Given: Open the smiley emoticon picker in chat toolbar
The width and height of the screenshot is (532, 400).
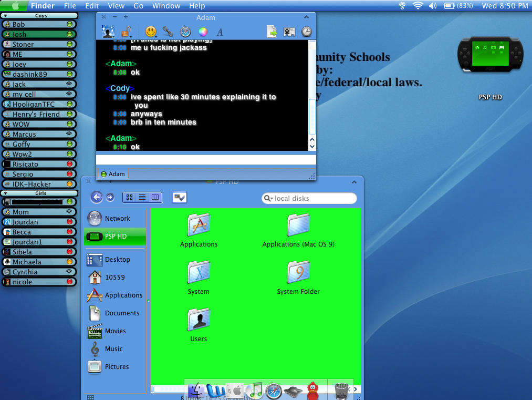Looking at the screenshot, I should pos(151,32).
